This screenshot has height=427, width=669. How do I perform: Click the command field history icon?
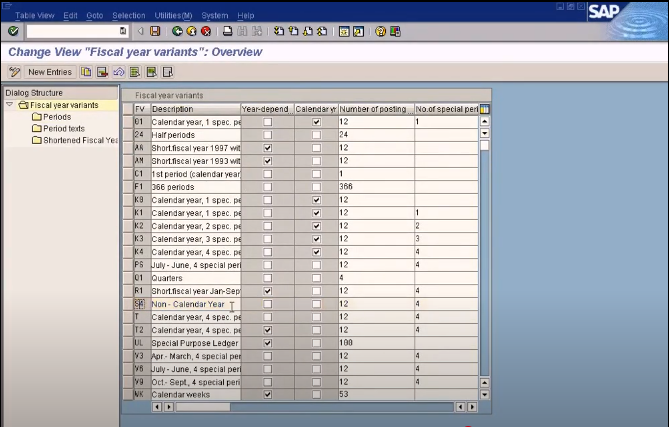coord(123,31)
